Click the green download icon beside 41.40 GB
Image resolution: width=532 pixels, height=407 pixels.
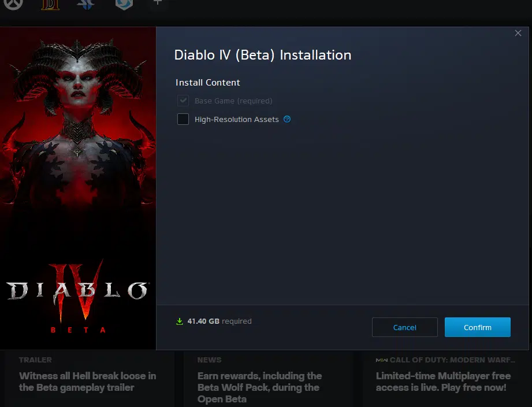click(180, 321)
